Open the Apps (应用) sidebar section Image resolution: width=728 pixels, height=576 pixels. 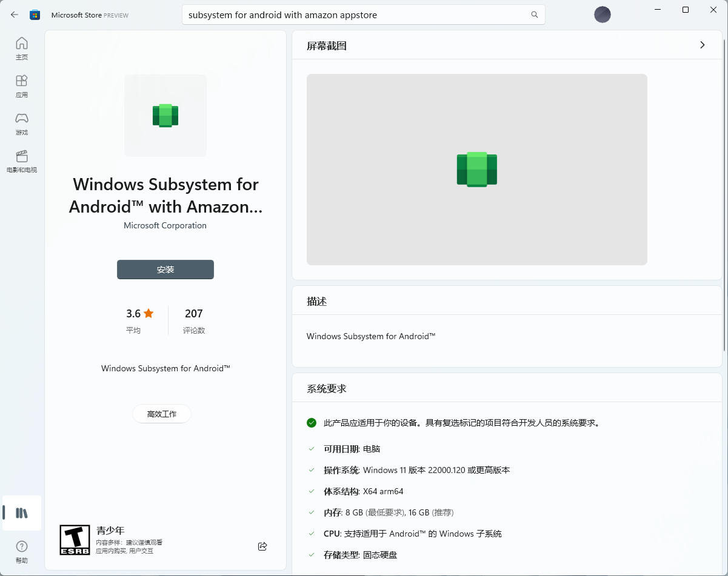[x=22, y=86]
